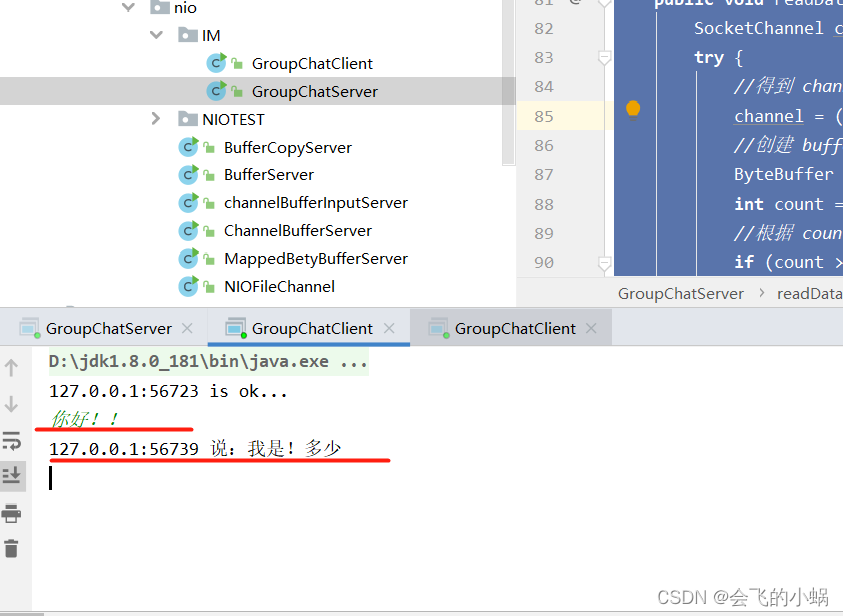Click line number 88 in gutter
This screenshot has width=843, height=616.
544,204
